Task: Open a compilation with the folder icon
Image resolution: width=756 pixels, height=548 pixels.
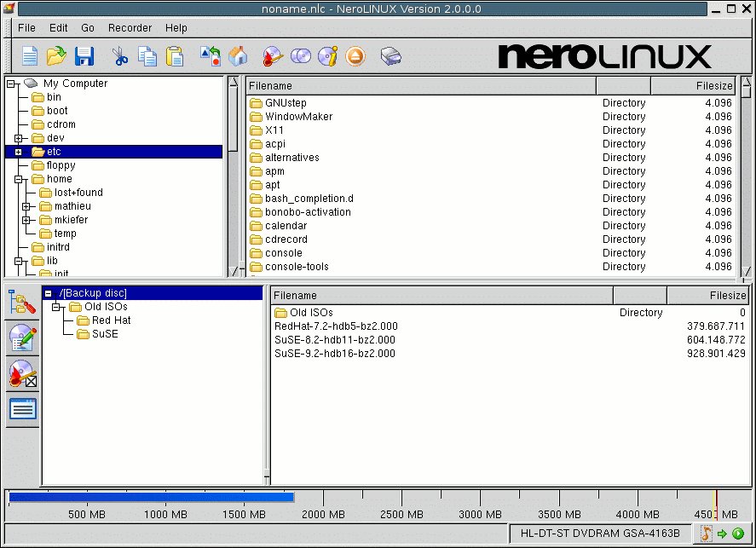Action: [x=56, y=56]
